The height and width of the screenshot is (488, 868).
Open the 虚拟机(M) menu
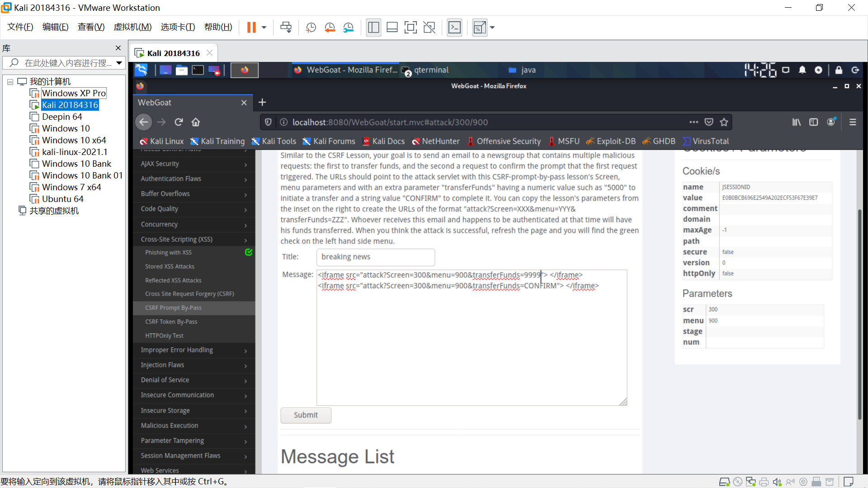coord(132,27)
